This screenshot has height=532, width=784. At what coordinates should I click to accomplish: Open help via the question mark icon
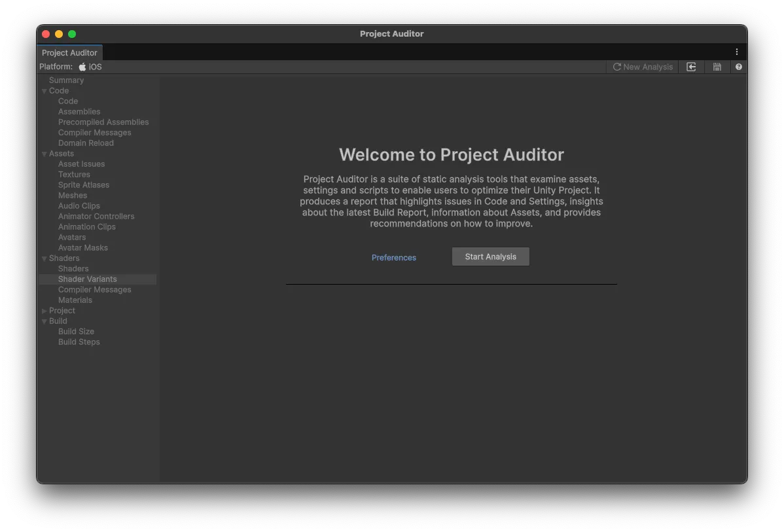739,67
